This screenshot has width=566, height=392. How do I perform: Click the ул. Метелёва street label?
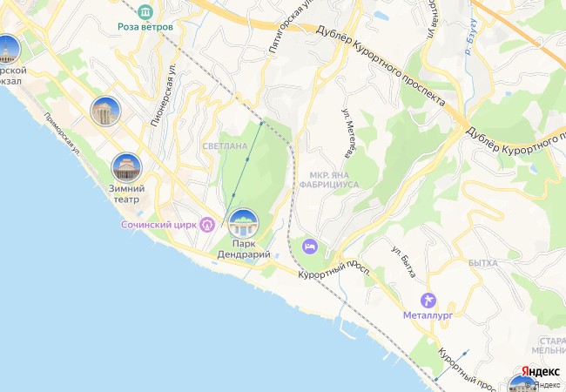pos(347,133)
